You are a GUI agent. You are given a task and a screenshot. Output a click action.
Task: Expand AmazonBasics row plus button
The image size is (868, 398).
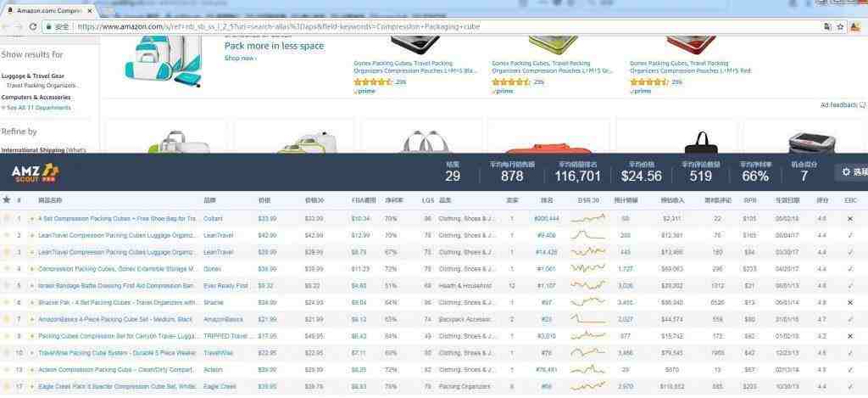[x=32, y=319]
